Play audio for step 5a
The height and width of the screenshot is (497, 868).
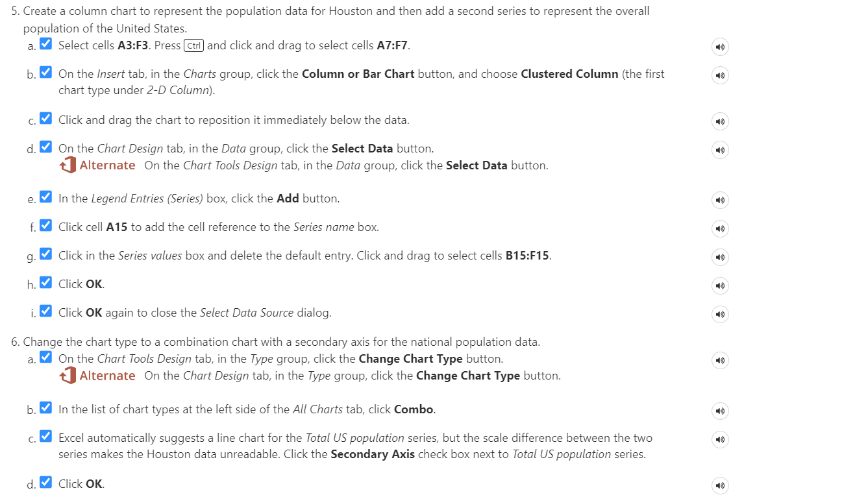pyautogui.click(x=719, y=47)
